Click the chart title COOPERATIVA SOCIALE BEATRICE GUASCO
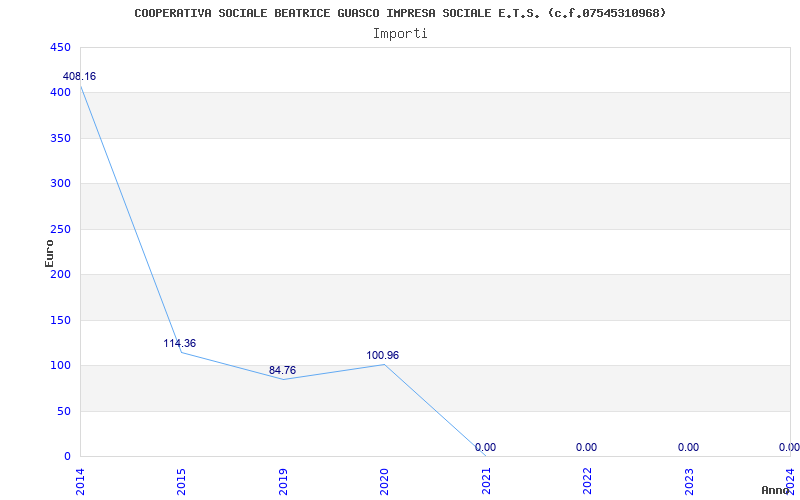The width and height of the screenshot is (800, 500). [x=400, y=13]
